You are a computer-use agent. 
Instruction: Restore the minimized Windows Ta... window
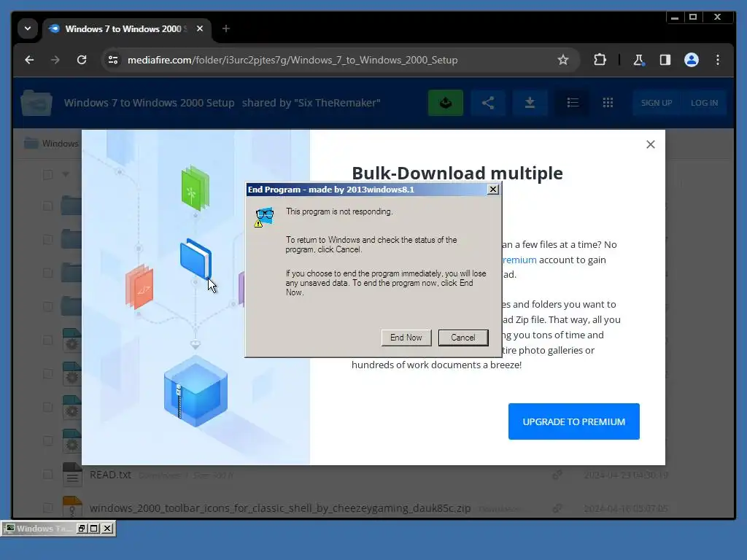(x=82, y=528)
